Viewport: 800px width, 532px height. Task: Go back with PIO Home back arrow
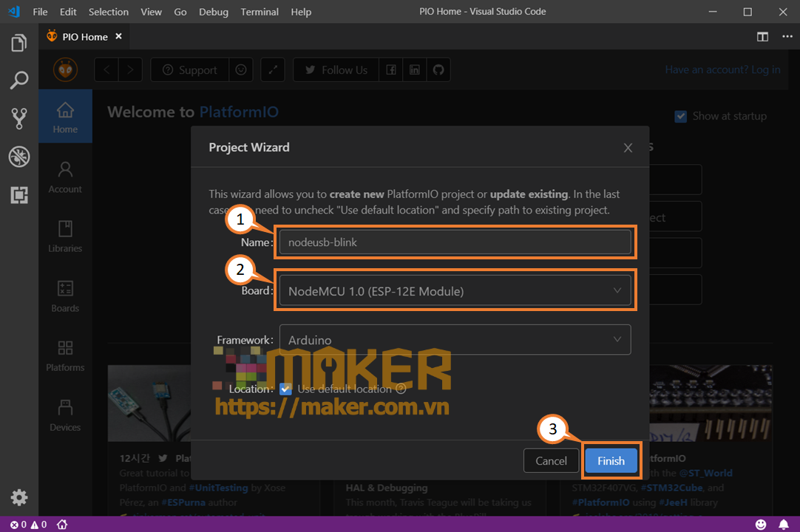(106, 70)
